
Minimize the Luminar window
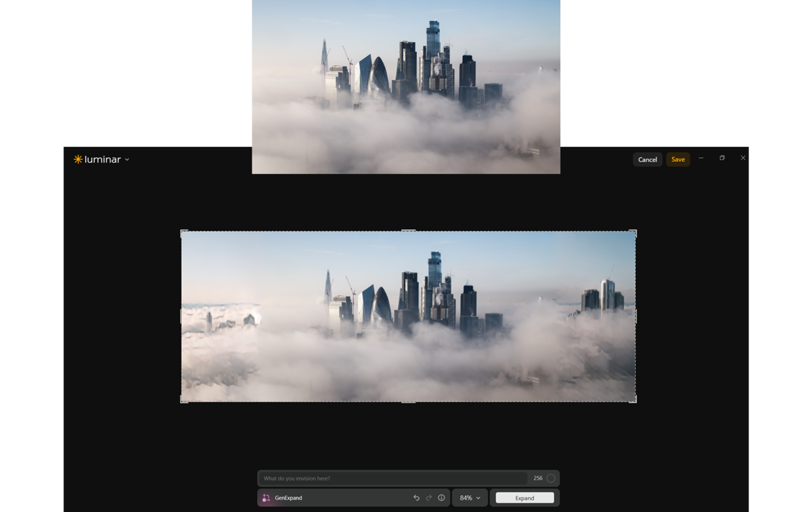pos(701,158)
